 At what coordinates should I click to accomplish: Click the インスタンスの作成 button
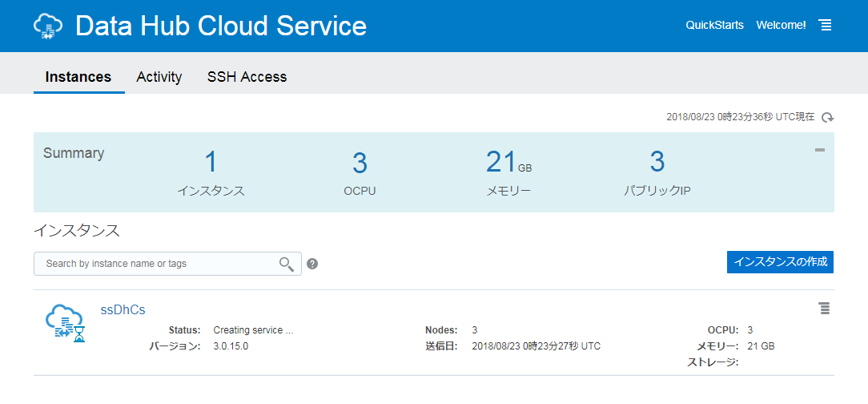pos(780,262)
